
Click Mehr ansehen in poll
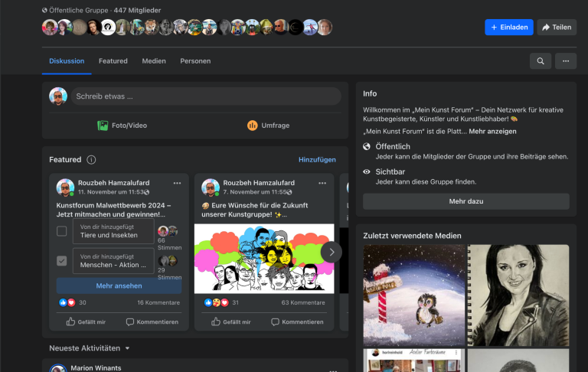[x=119, y=286]
